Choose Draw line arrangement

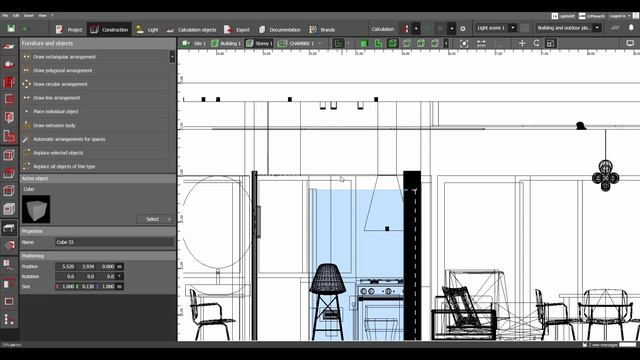(95, 98)
